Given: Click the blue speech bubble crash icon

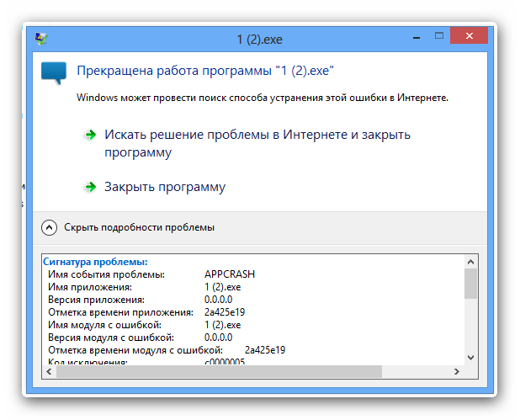Looking at the screenshot, I should pyautogui.click(x=54, y=73).
